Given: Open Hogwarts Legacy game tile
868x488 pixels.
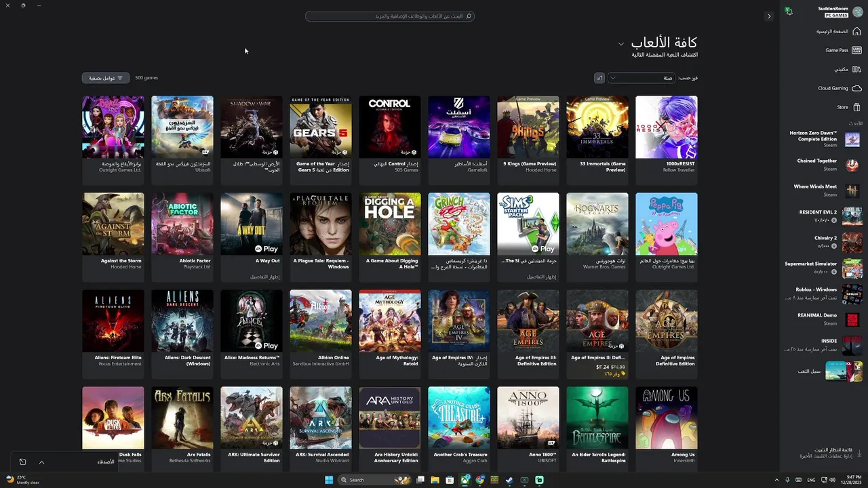Looking at the screenshot, I should [597, 237].
